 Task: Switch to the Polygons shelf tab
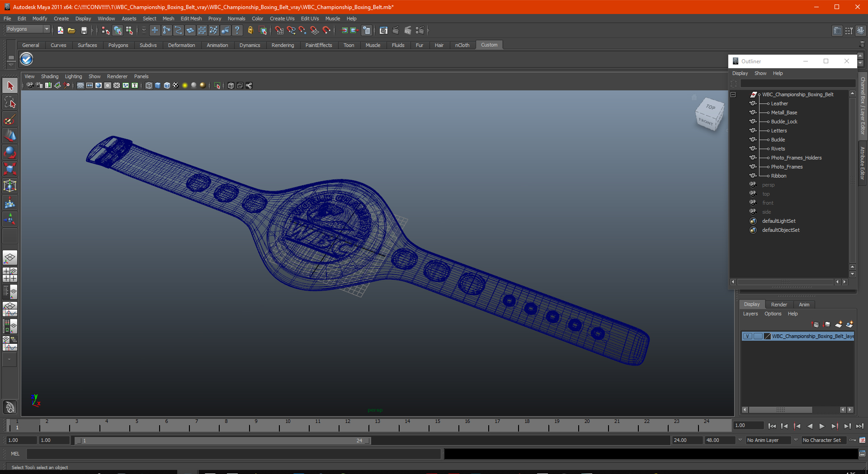coord(118,45)
